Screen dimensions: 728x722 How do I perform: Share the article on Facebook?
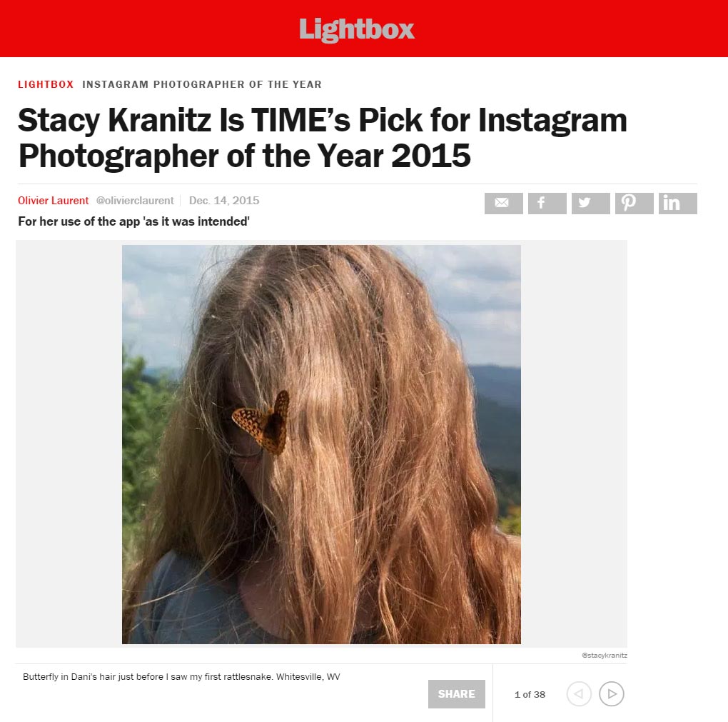(547, 203)
